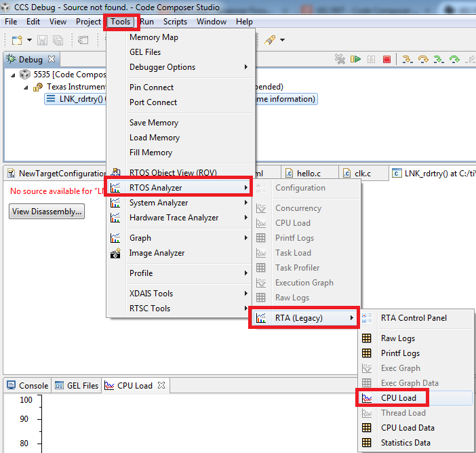Image resolution: width=476 pixels, height=453 pixels.
Task: Expand Hardware Trace Analyzer submenu
Action: coord(180,218)
